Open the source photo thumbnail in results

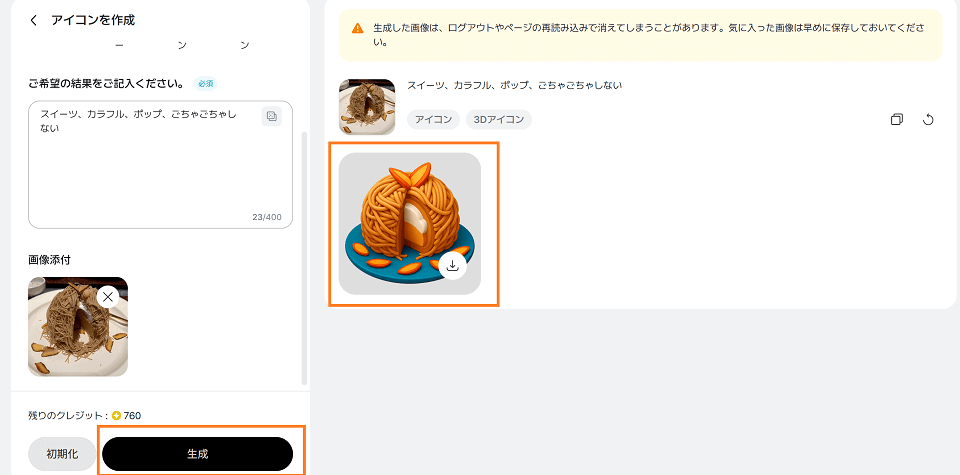pos(367,107)
